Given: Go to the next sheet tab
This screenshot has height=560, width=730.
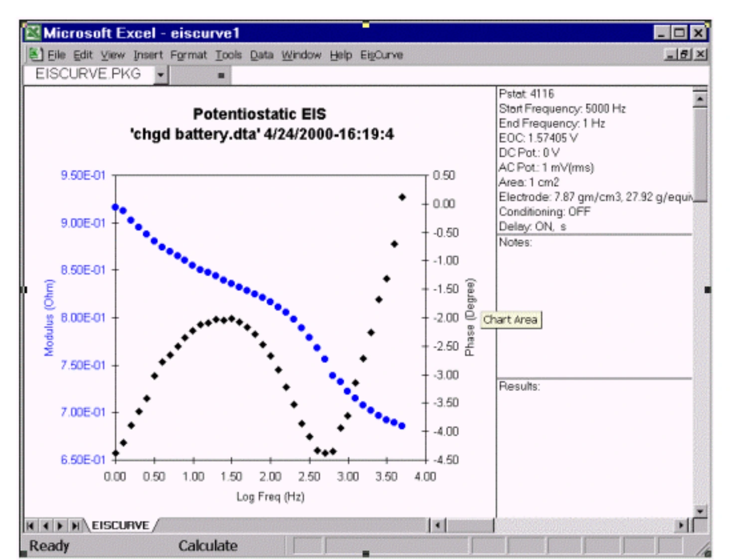Looking at the screenshot, I should [60, 525].
